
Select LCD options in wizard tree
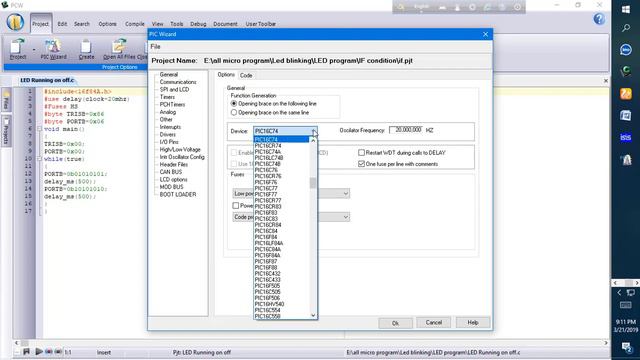click(173, 180)
